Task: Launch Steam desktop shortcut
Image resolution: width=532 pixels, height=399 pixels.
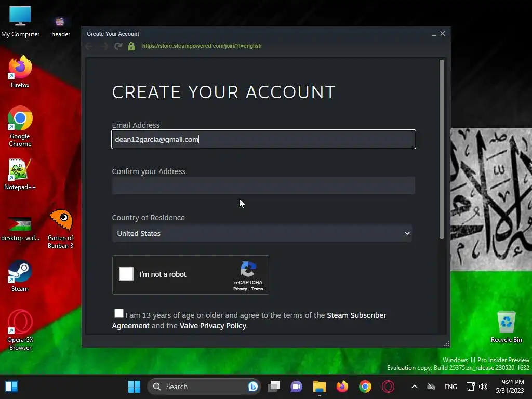Action: coord(20,276)
